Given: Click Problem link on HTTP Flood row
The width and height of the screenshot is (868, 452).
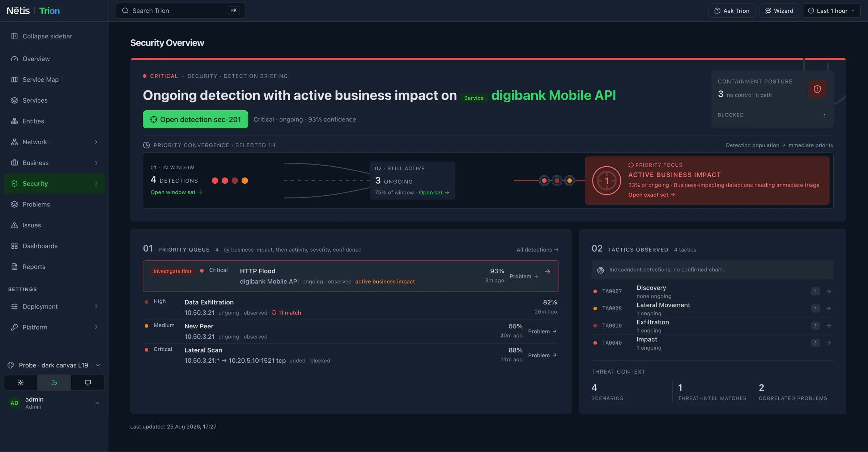Looking at the screenshot, I should tap(524, 276).
